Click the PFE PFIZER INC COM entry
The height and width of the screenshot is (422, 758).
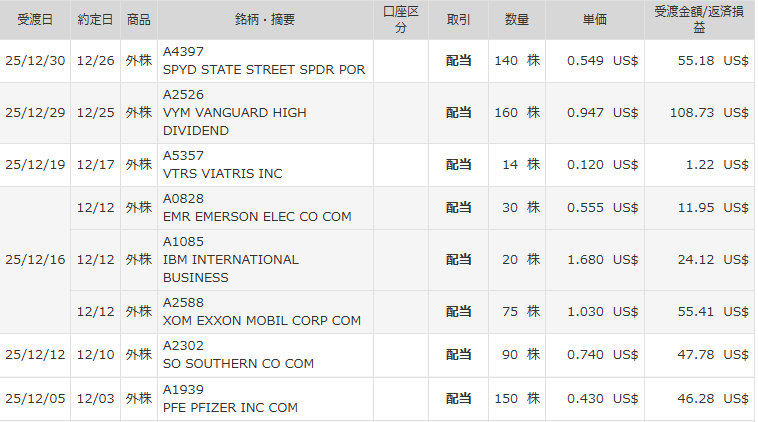point(230,407)
